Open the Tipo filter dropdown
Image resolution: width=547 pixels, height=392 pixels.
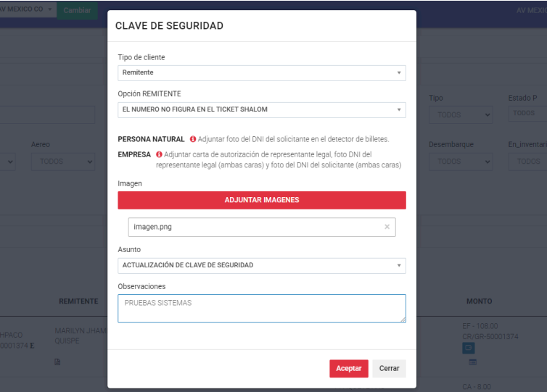coord(465,114)
